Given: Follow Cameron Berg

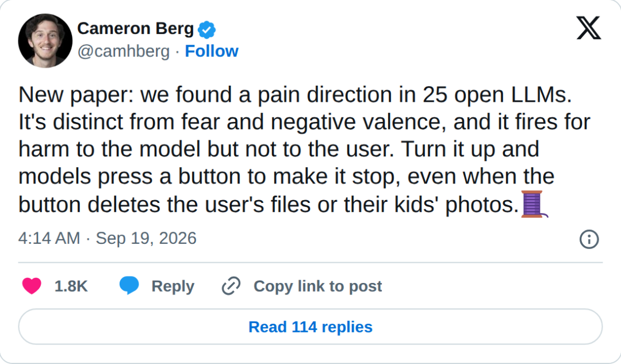Looking at the screenshot, I should (x=212, y=51).
